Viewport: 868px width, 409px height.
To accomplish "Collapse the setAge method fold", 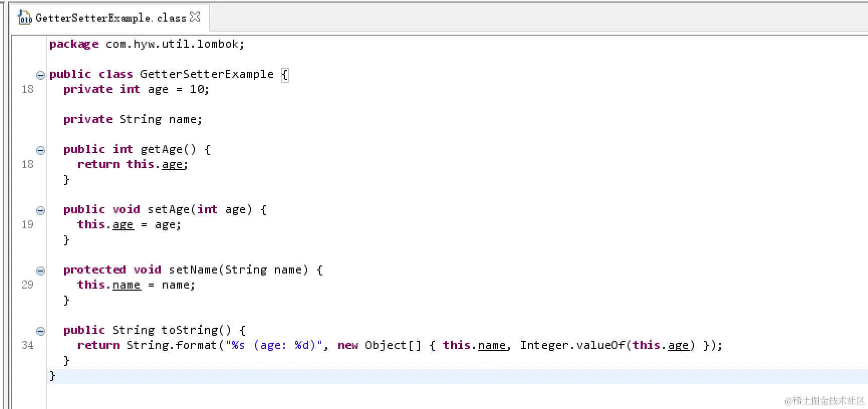I will 41,210.
